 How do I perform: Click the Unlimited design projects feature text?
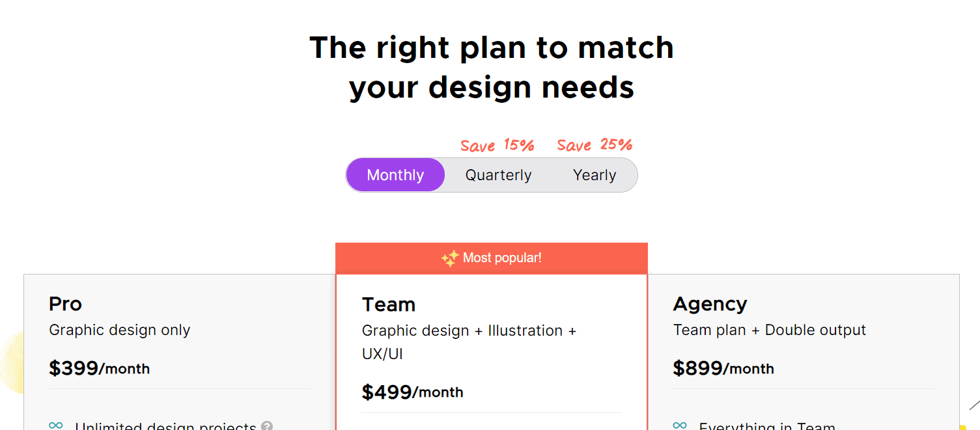(x=165, y=426)
